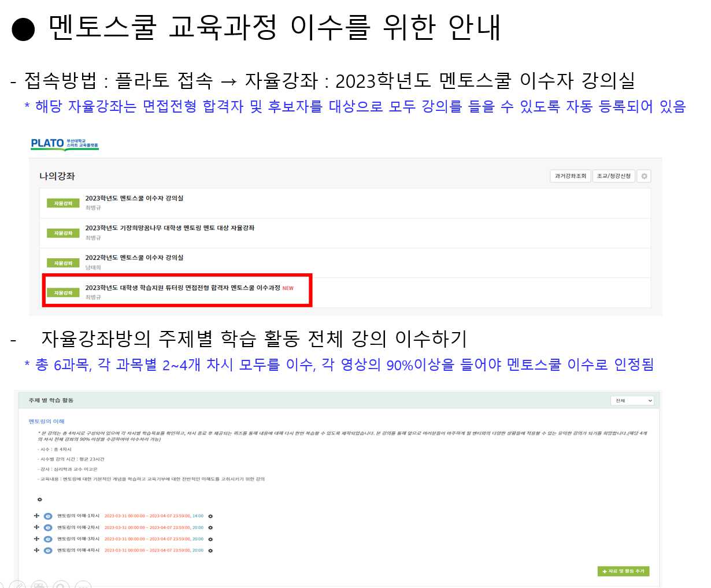Open settings gear for 멘토링의 이해-2차시
This screenshot has height=588, width=711.
(210, 528)
